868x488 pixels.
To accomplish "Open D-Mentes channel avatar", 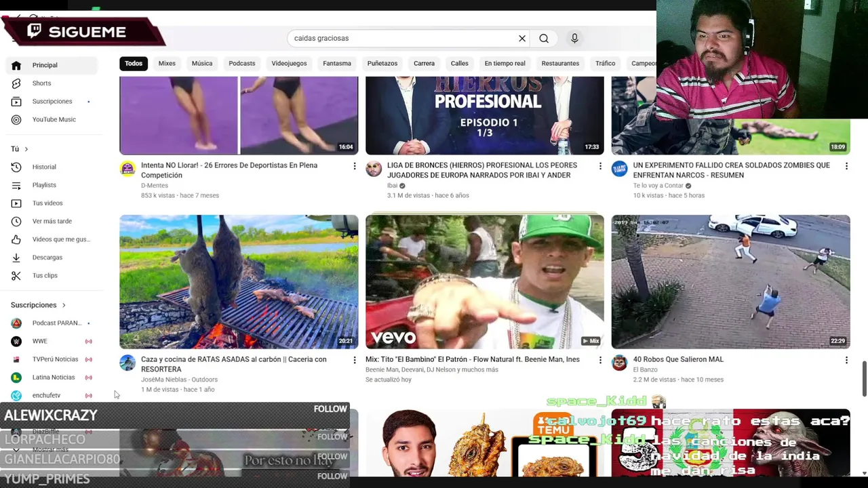I will click(x=127, y=169).
